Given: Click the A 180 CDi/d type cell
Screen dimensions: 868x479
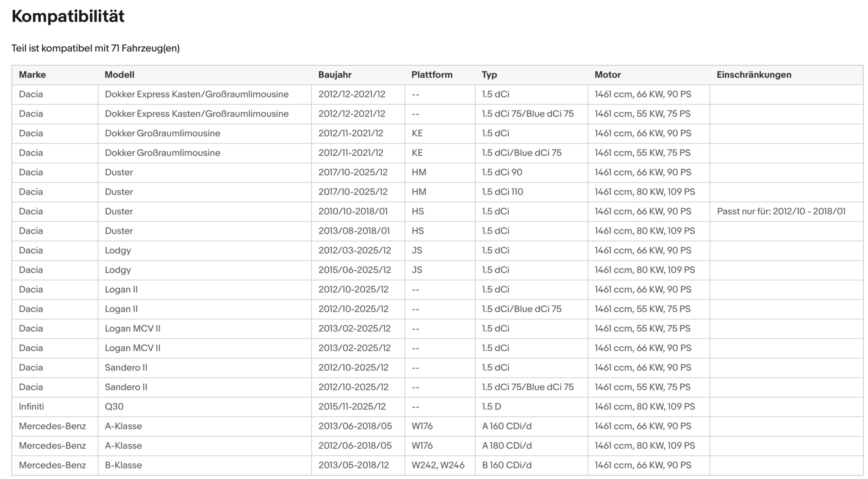Looking at the screenshot, I should 506,446.
